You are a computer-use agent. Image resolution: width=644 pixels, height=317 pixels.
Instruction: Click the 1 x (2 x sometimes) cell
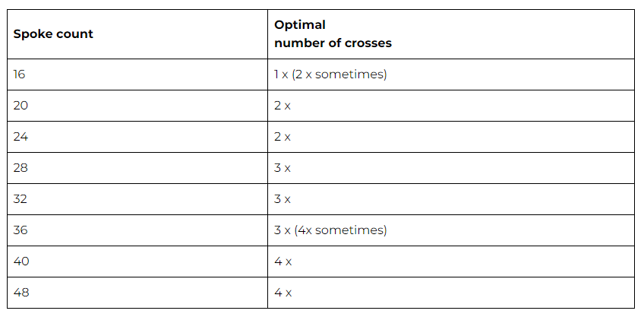pyautogui.click(x=451, y=74)
